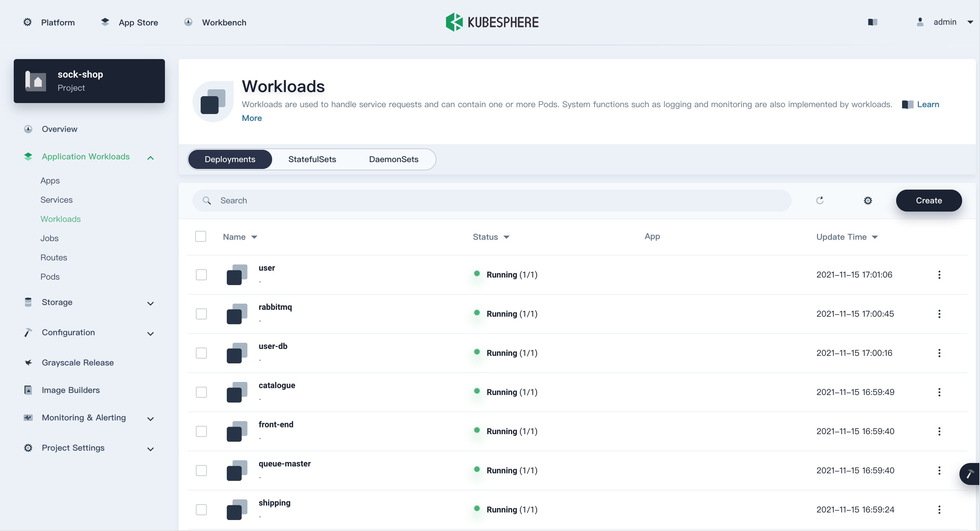Toggle checkbox for rabbitmq deployment

pos(201,314)
